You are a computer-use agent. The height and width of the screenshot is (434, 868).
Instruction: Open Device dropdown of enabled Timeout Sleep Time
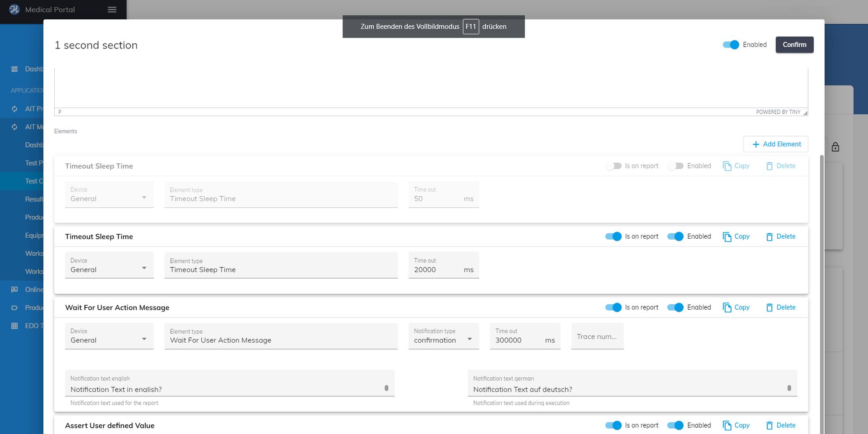(109, 269)
